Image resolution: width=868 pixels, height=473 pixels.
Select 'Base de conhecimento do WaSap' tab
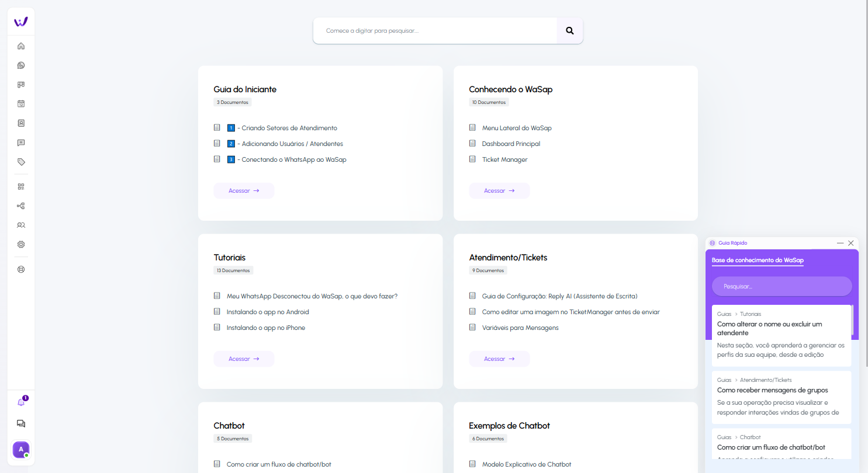tap(758, 260)
